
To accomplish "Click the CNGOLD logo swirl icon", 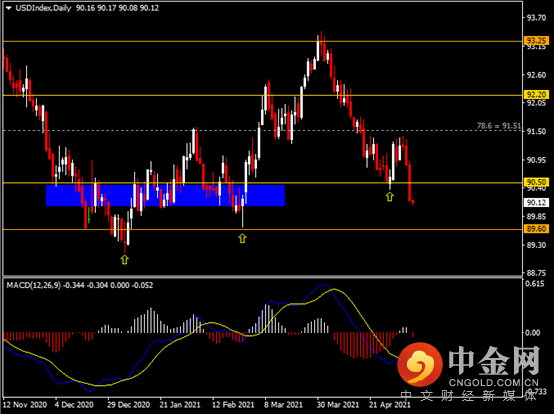I will click(x=420, y=365).
